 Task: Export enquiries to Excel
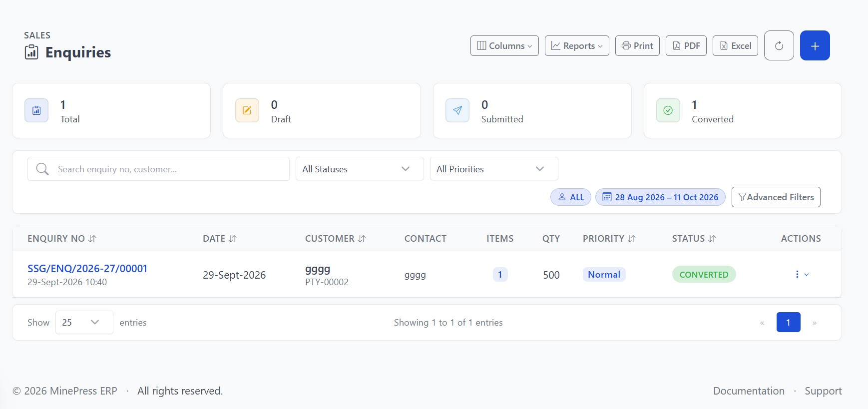click(735, 45)
